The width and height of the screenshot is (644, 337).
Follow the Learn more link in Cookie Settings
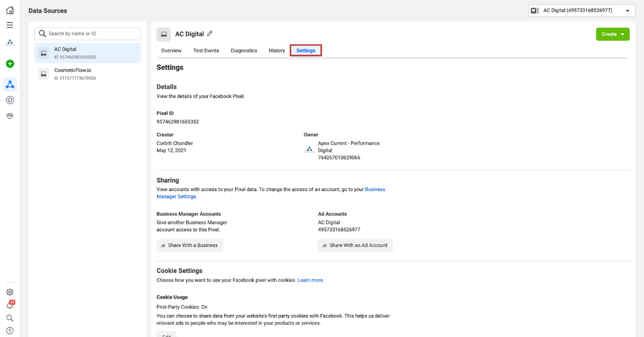point(311,280)
